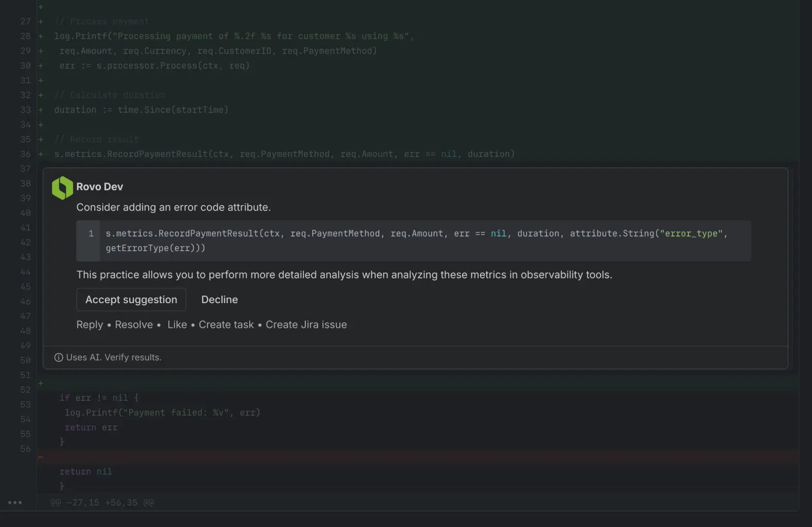Click the 'return nil' code line
Viewport: 812px width, 527px height.
click(85, 471)
